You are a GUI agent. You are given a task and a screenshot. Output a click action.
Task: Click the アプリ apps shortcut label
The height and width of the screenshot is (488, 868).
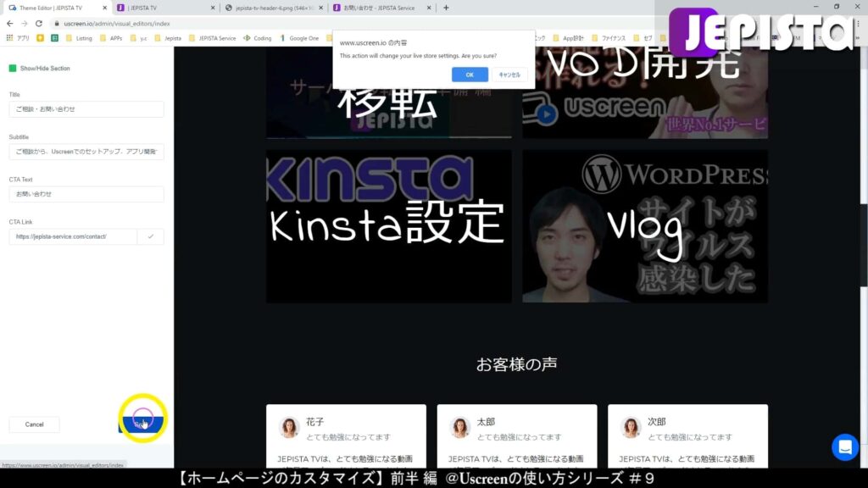23,38
